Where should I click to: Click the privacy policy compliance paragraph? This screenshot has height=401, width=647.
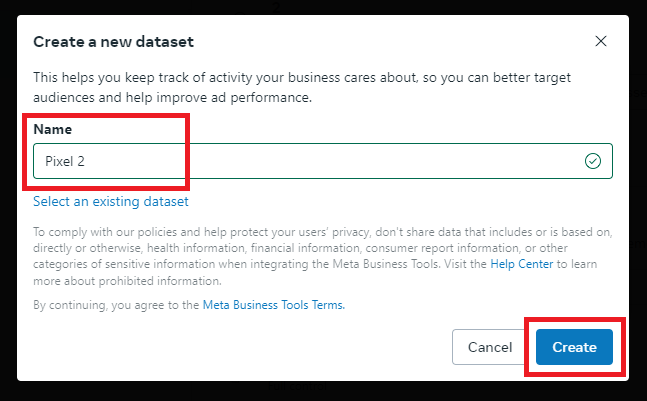tap(323, 256)
